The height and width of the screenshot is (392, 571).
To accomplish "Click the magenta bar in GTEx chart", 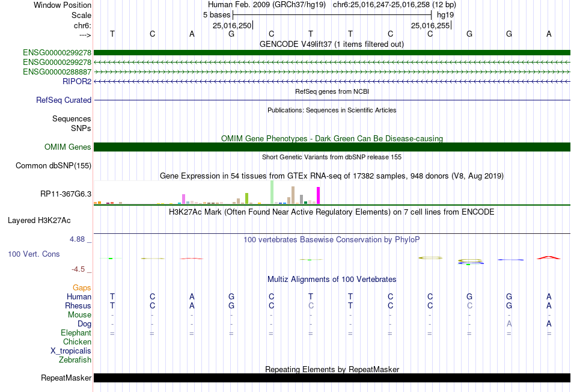I will [x=319, y=195].
